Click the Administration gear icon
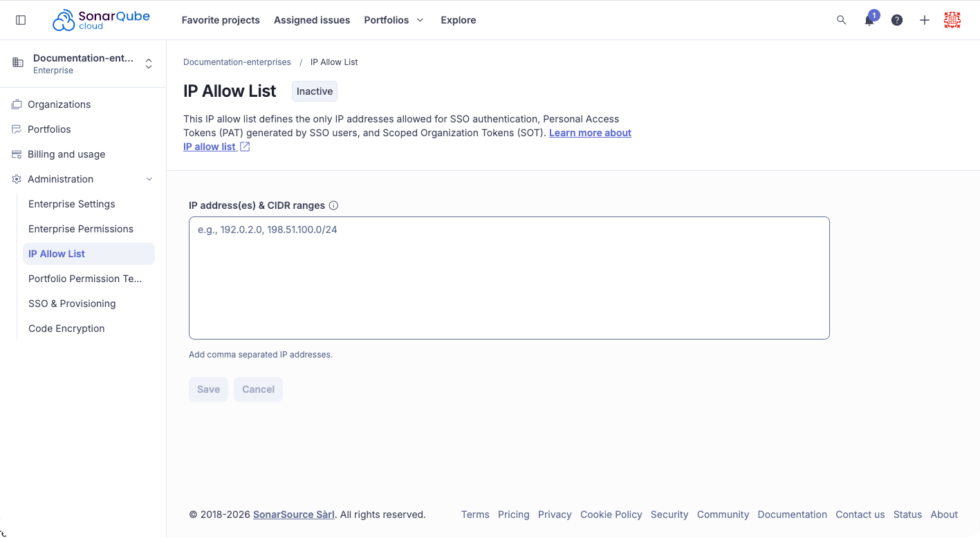 tap(17, 179)
